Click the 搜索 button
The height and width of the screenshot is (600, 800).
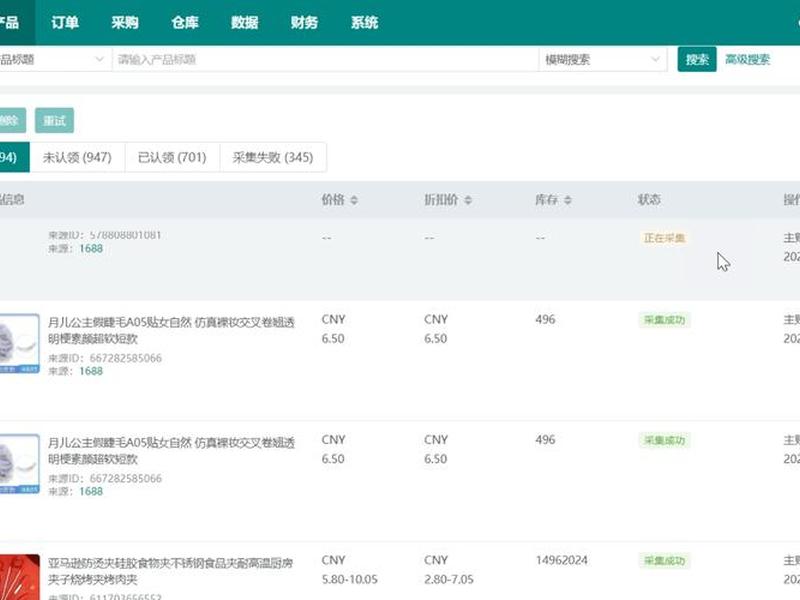coord(697,60)
